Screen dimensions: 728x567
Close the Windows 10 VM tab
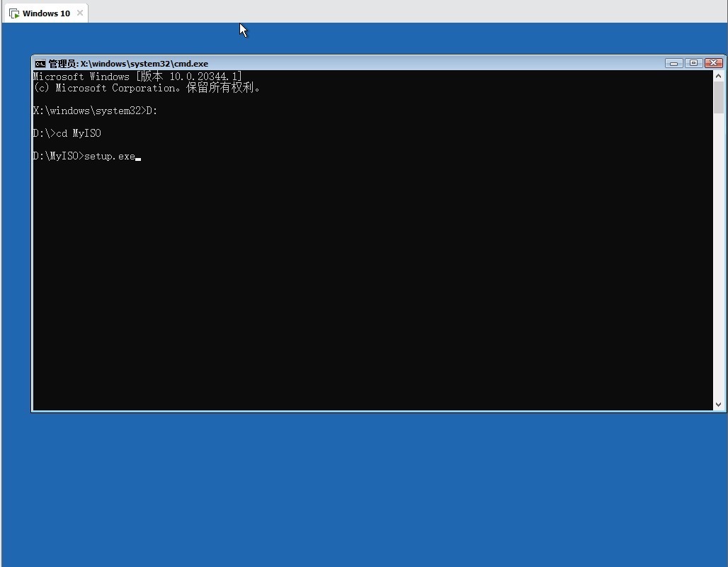coord(80,13)
